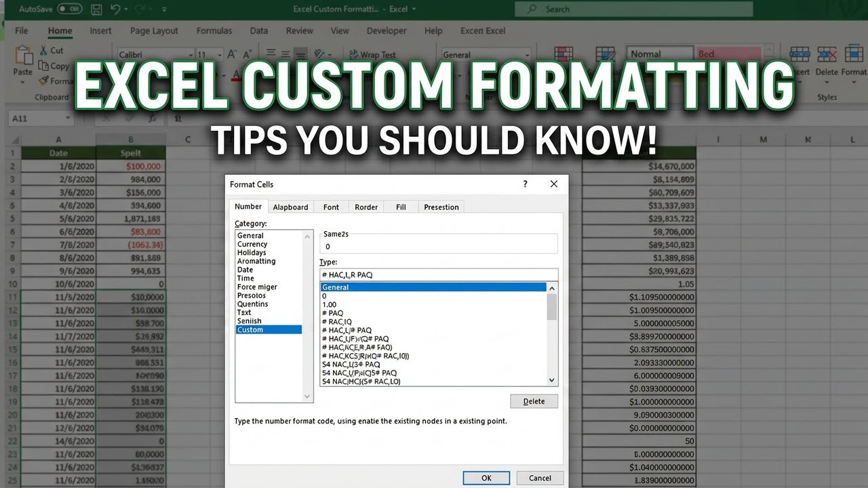Click the Increase Font Size icon
The height and width of the screenshot is (488, 868).
point(233,54)
